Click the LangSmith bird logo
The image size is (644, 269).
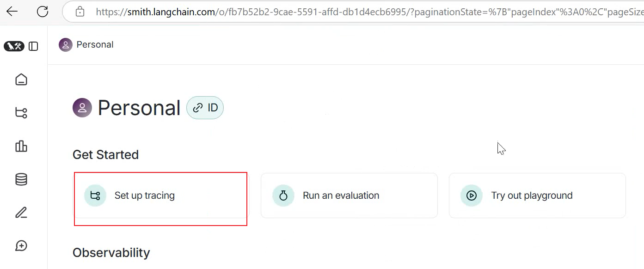click(x=14, y=46)
